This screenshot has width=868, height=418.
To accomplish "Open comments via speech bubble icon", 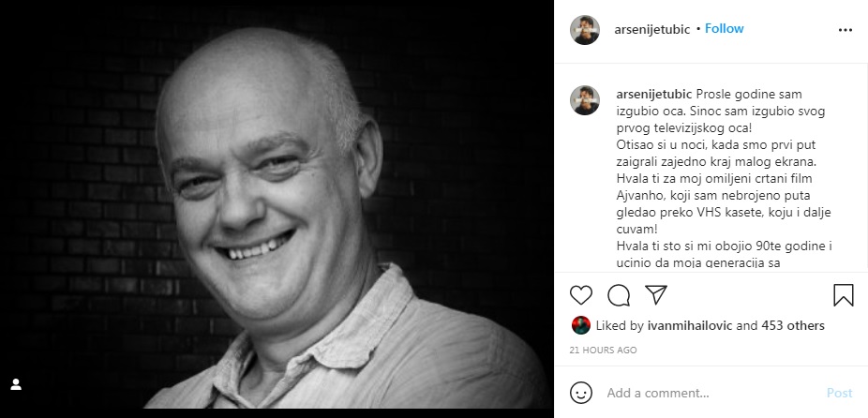I will 619,295.
